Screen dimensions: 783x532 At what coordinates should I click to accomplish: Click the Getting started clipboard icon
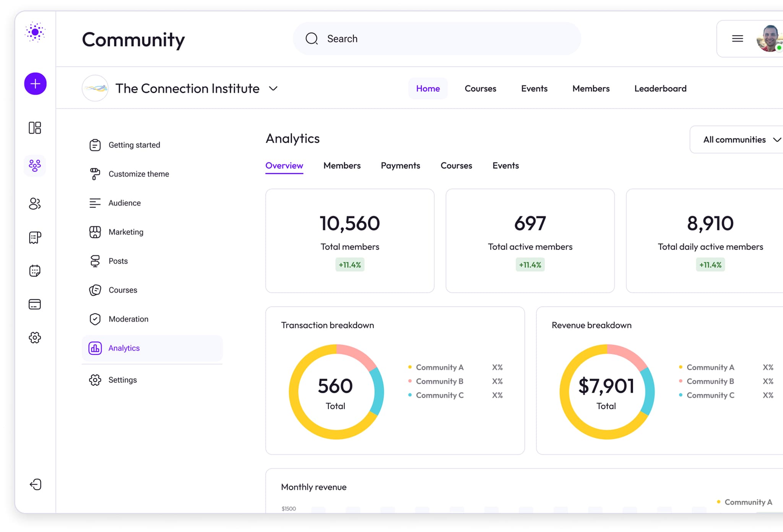click(x=95, y=145)
